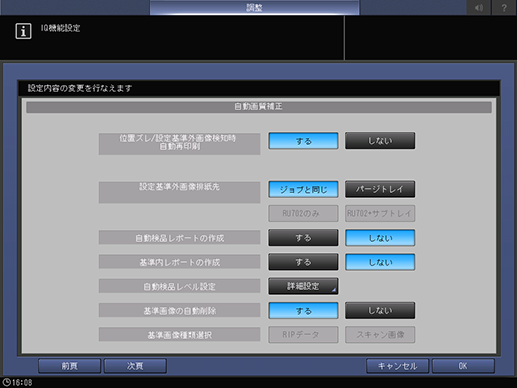This screenshot has height=388, width=517.
Task: Set 基準内レポートの作成 to する
Action: coord(303,262)
